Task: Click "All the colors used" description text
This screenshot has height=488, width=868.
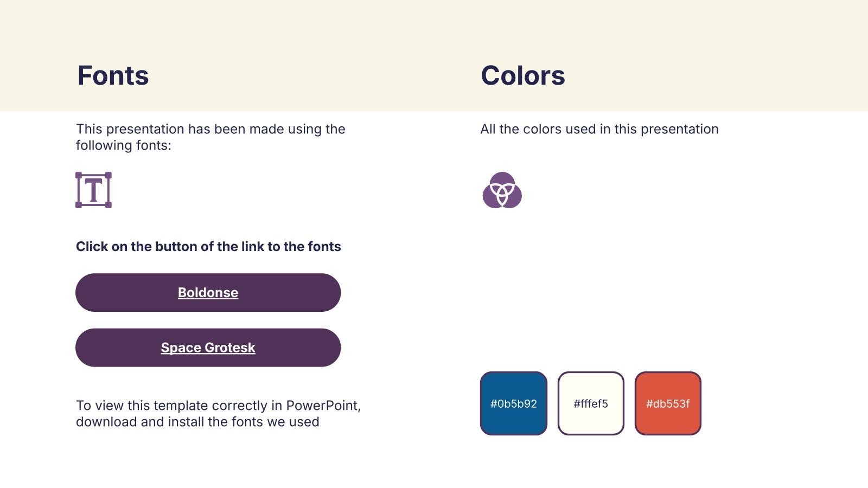Action: 599,129
